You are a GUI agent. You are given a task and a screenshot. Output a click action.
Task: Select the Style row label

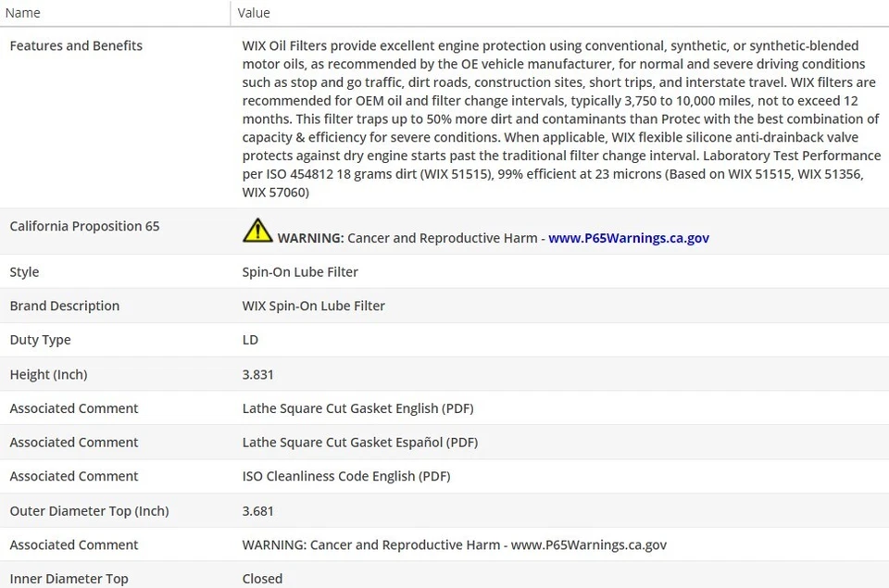(x=24, y=272)
